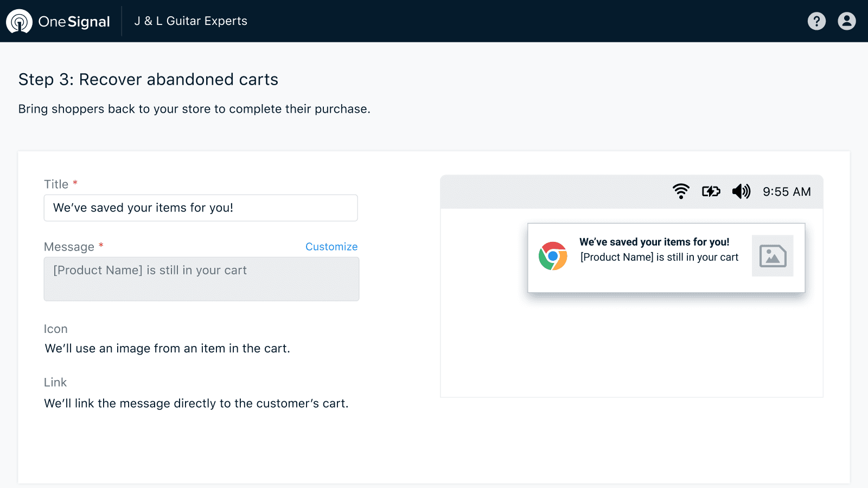Click the charging battery icon in the preview
Screen dimensions: 868x488
coord(711,191)
